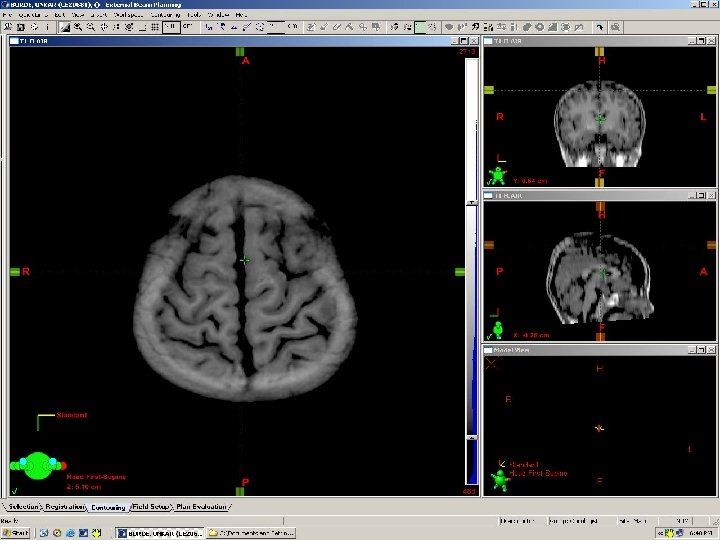Click the green handle on axial view right edge
The image size is (720, 540).
pos(460,272)
